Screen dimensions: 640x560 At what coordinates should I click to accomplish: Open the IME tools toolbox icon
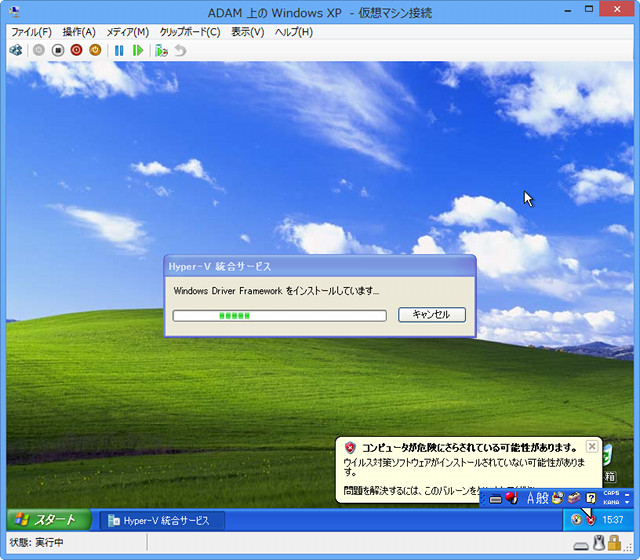[574, 498]
